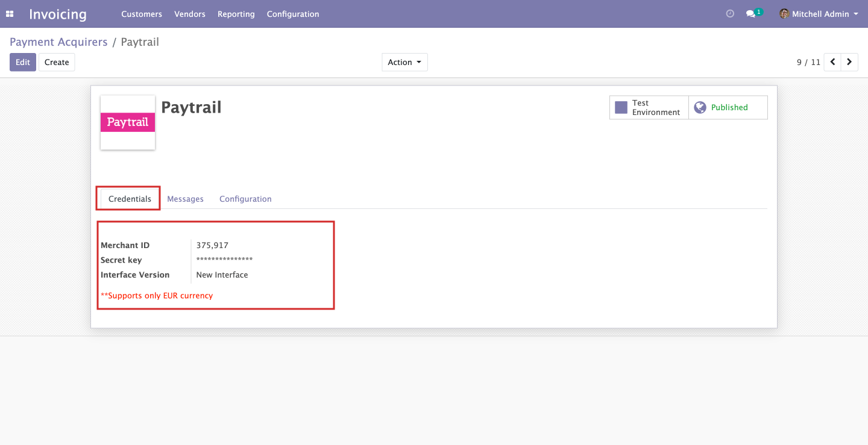Switch to the Messages tab
The image size is (868, 445).
185,199
